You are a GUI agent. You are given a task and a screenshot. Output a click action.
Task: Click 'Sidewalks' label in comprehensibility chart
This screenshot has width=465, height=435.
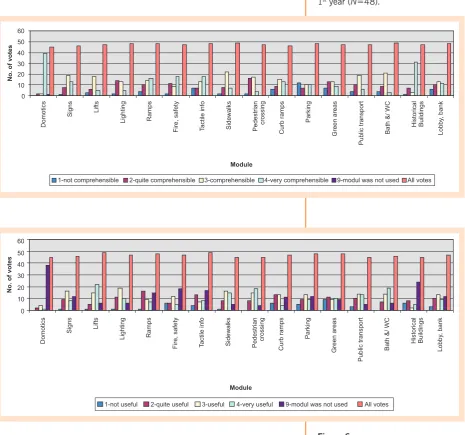point(229,115)
